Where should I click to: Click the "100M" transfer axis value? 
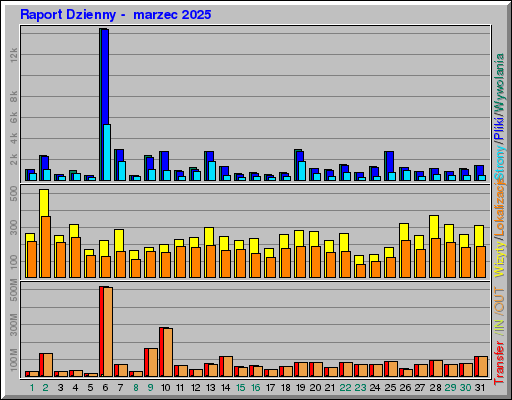point(14,360)
